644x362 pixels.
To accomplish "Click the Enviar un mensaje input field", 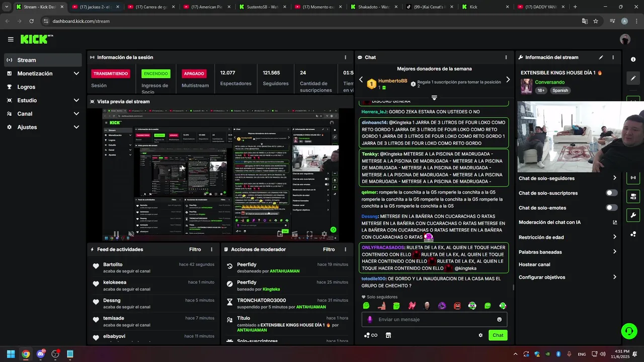I will click(x=434, y=319).
